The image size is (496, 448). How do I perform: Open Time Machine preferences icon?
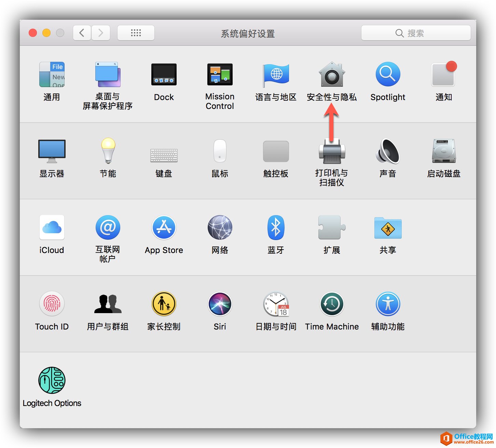click(x=332, y=304)
